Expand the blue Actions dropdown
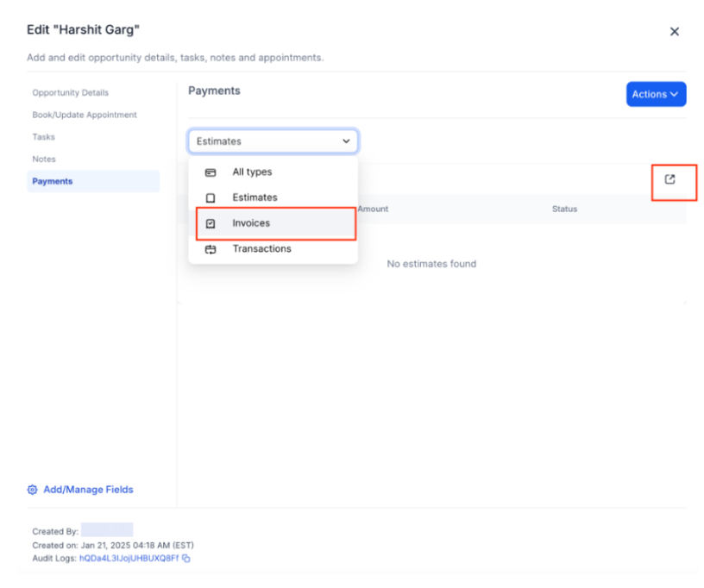This screenshot has height=588, width=704. point(656,95)
